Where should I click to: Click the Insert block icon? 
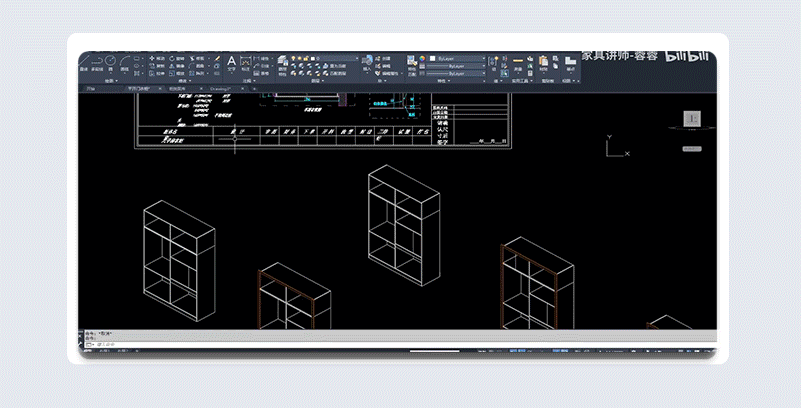coord(367,62)
